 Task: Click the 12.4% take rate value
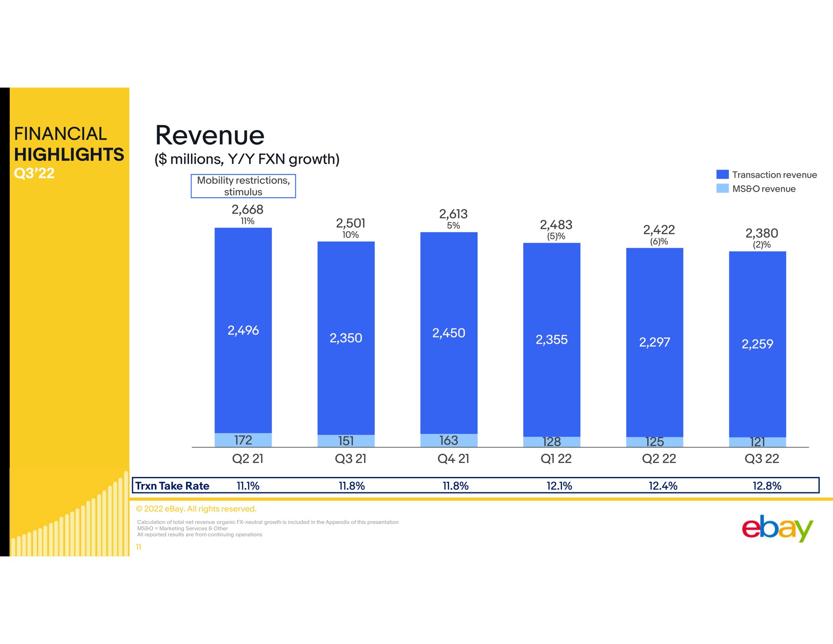coord(663,486)
